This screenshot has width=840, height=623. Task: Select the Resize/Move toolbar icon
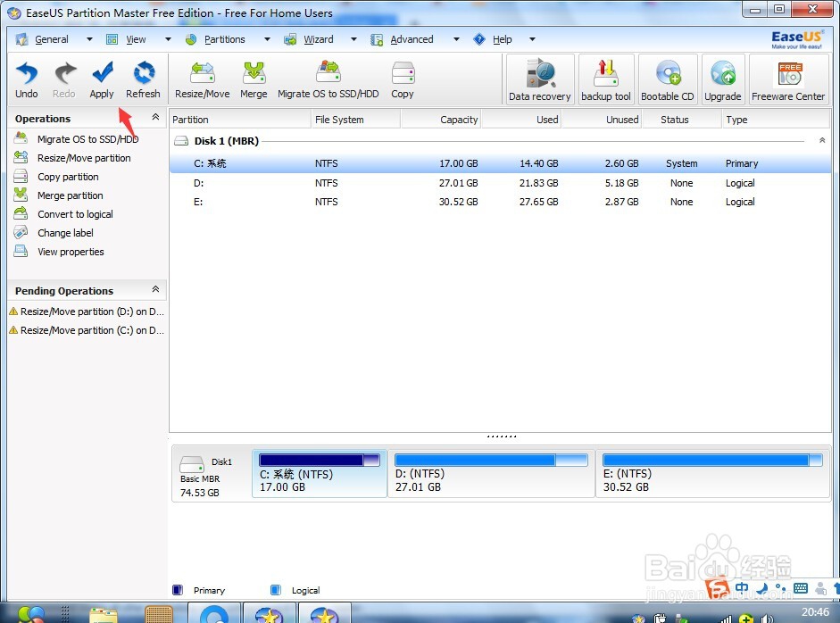203,79
